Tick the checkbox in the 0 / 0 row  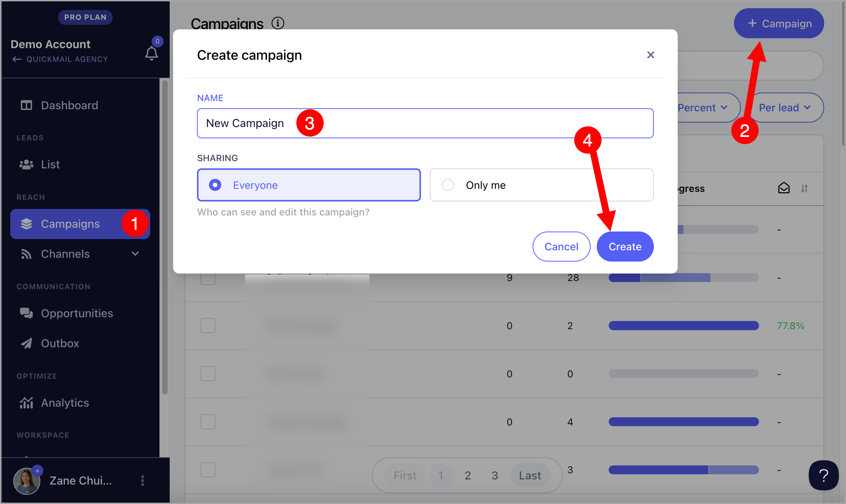(x=208, y=374)
